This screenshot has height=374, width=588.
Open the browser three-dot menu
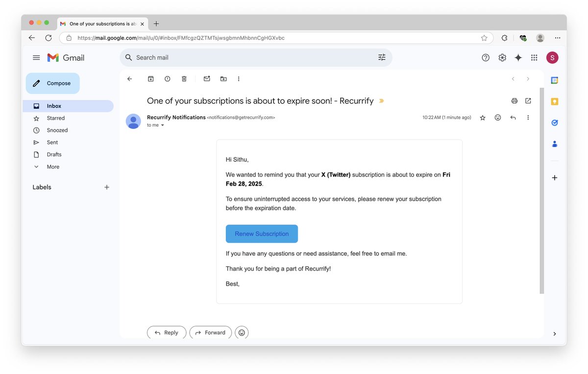pyautogui.click(x=558, y=38)
